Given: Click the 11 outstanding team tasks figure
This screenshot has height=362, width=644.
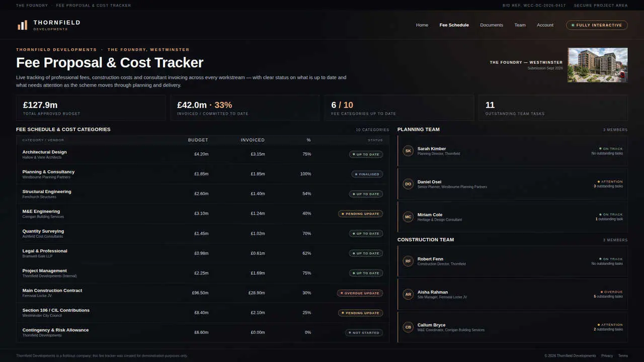Looking at the screenshot, I should (490, 105).
